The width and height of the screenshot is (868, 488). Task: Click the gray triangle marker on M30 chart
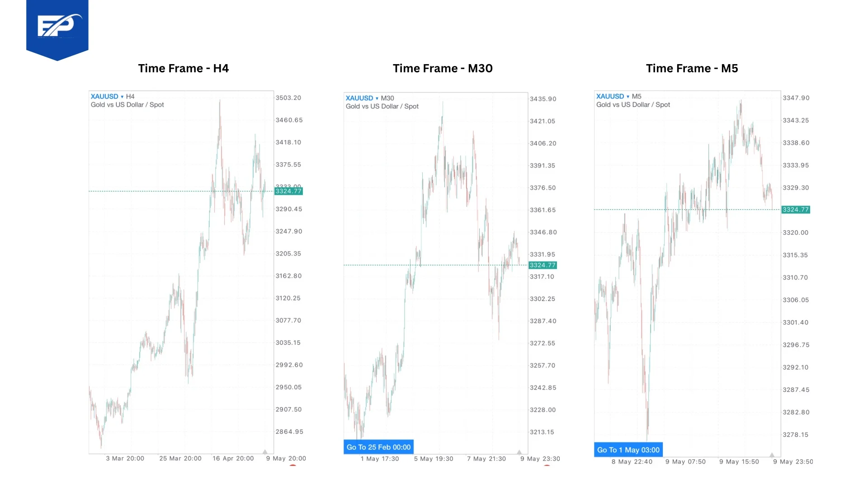[519, 452]
